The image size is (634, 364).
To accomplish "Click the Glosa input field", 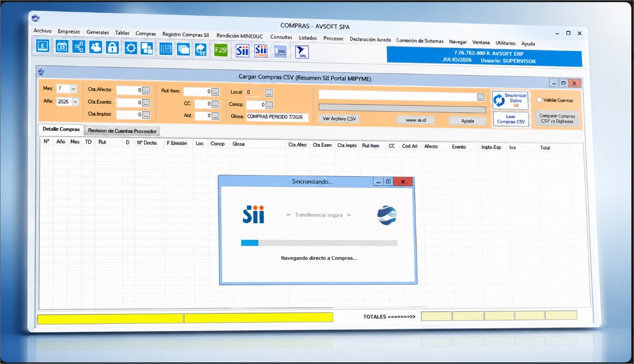I will pos(278,117).
